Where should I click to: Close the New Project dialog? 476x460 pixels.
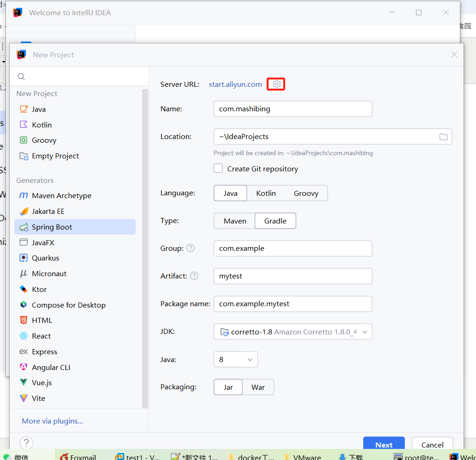pyautogui.click(x=454, y=54)
